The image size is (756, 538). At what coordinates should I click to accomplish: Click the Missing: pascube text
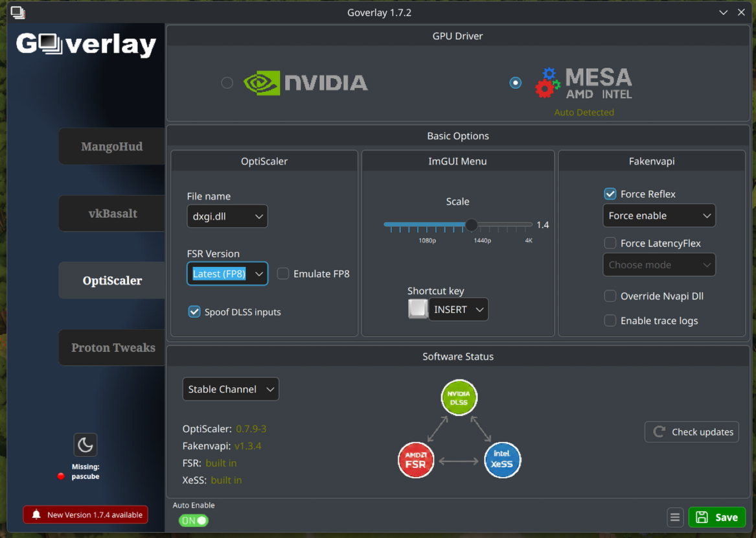[86, 471]
